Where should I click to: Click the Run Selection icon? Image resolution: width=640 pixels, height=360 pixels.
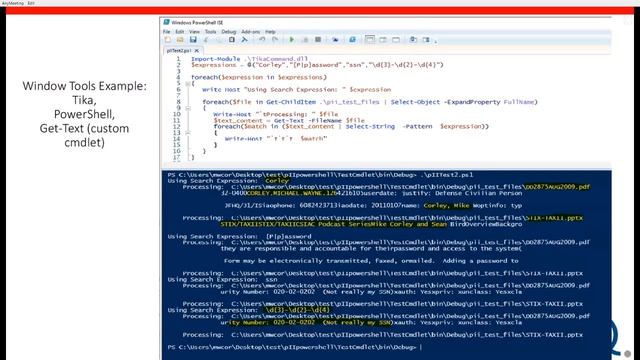point(305,40)
